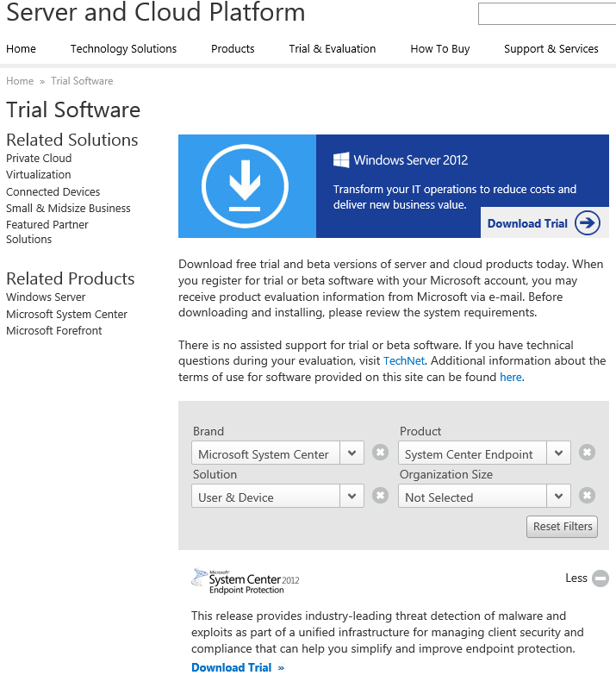Open the Microsoft System Center related product
The height and width of the screenshot is (694, 616).
[x=67, y=315]
